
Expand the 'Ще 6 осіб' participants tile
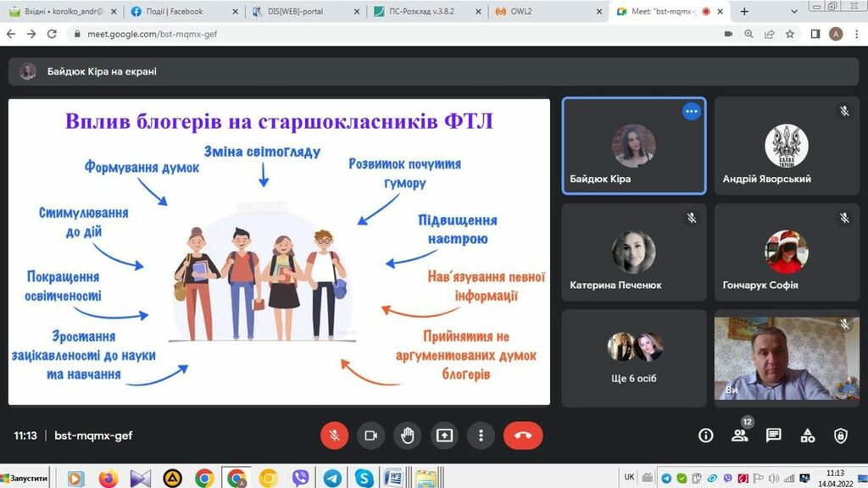(x=633, y=357)
